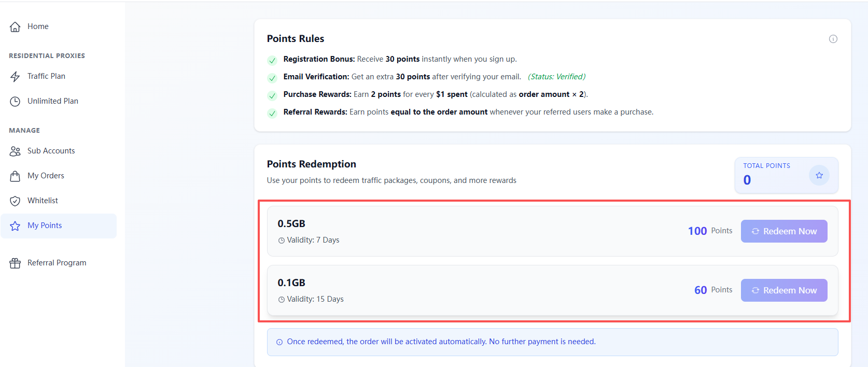
Task: Redeem the 0.5GB package now
Action: tap(783, 231)
